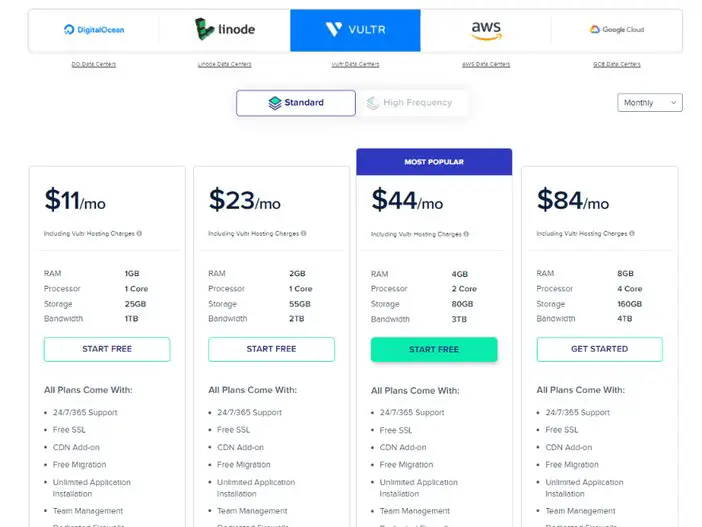Open the AWS Data Centers link
The image size is (702, 527).
coord(486,64)
